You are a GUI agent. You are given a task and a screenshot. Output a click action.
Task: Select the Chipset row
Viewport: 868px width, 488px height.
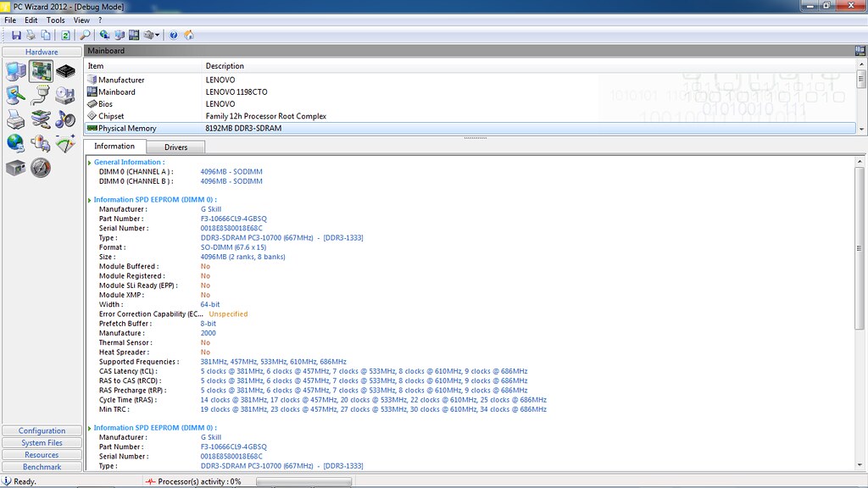(x=470, y=116)
